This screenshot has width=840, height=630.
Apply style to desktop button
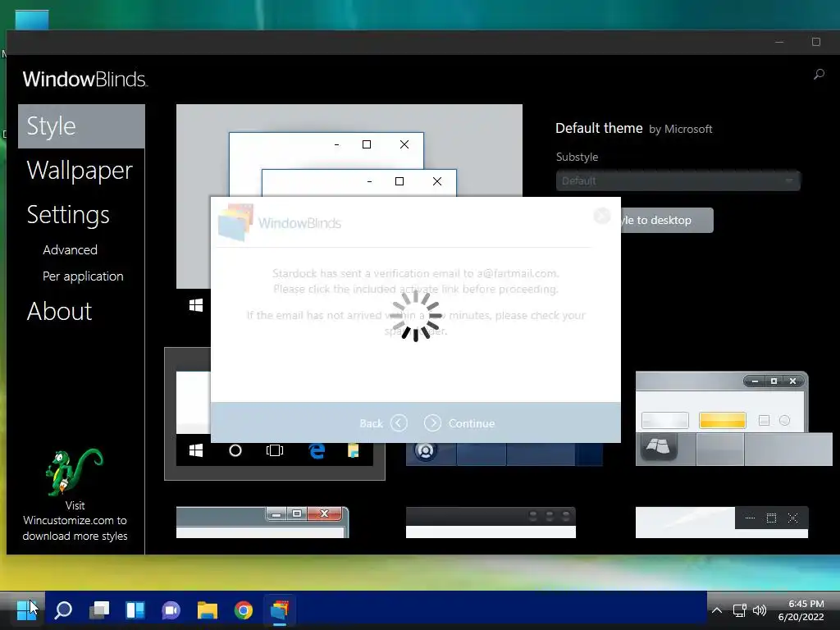[667, 220]
